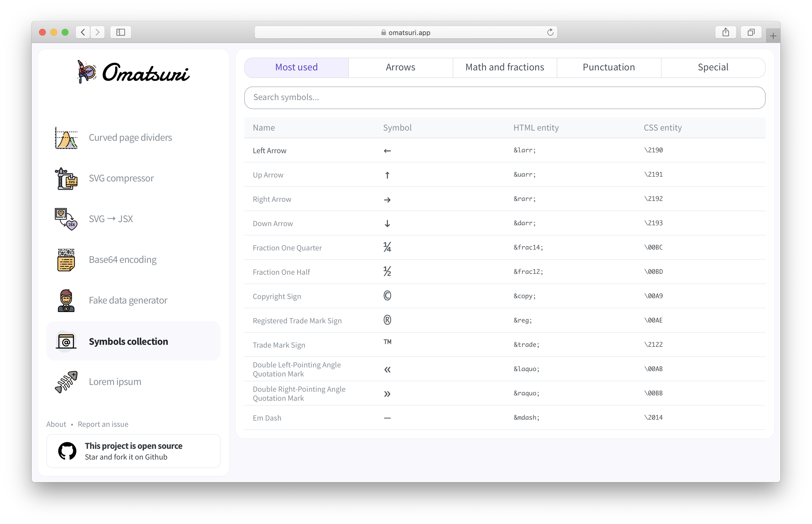Click the SVG compressor clamp icon
This screenshot has width=812, height=524.
click(x=66, y=179)
